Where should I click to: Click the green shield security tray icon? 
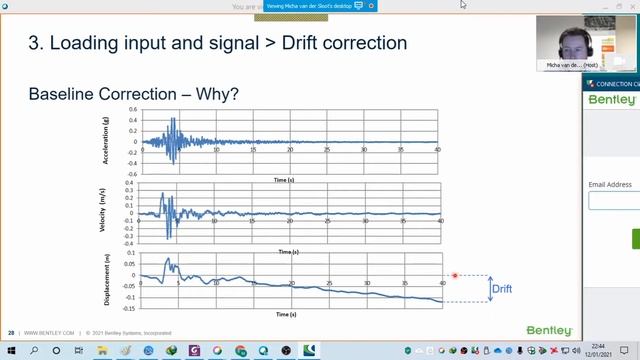(x=408, y=351)
